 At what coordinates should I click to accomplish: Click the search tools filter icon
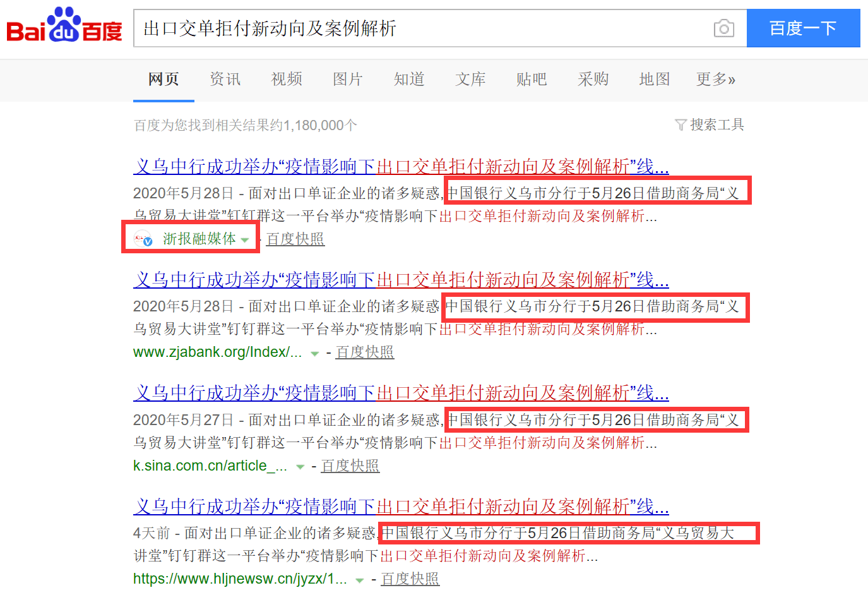coord(681,125)
